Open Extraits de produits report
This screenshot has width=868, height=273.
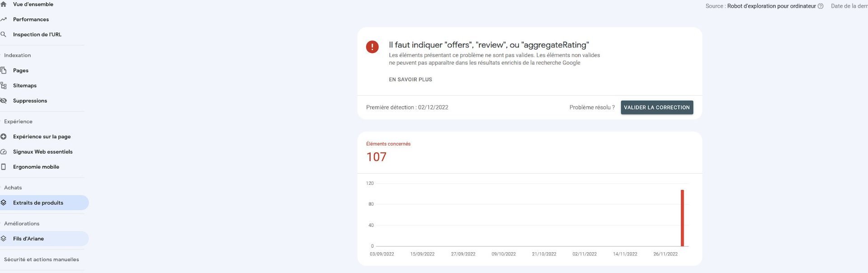click(38, 203)
